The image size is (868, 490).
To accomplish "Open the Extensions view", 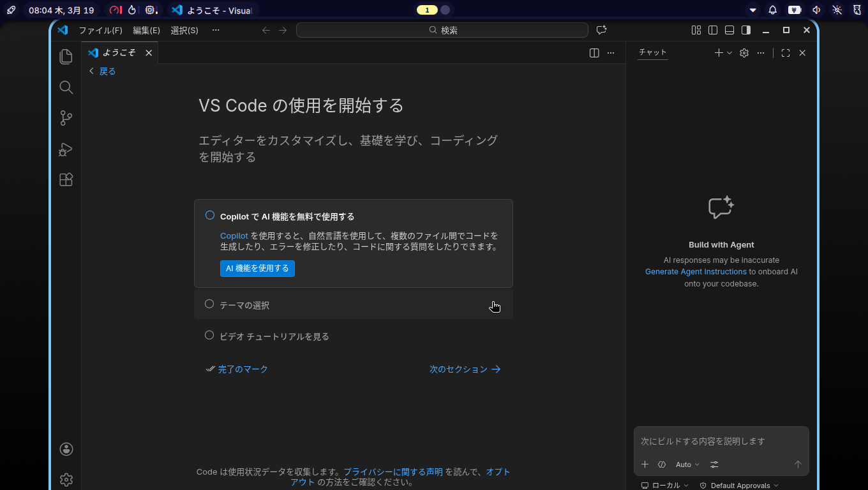I will [66, 180].
